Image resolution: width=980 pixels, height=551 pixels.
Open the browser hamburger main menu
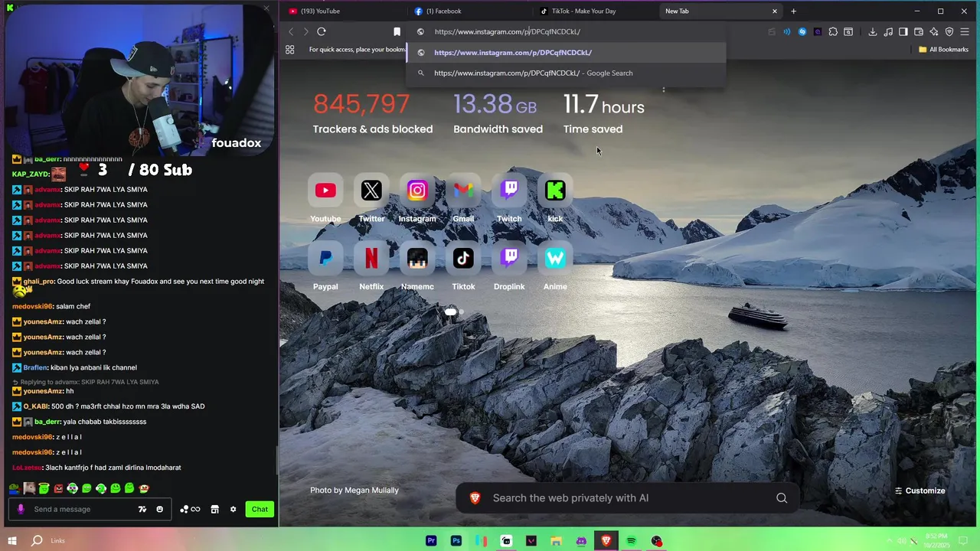pos(965,31)
